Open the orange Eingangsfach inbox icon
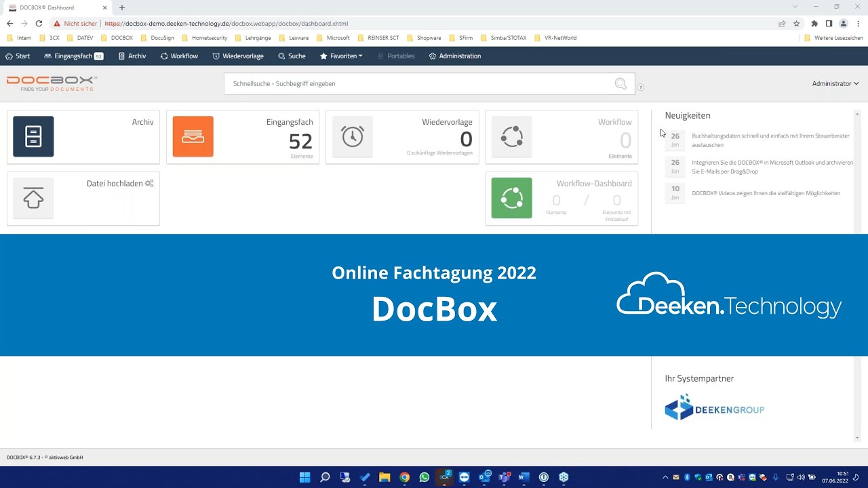Image resolution: width=868 pixels, height=488 pixels. 193,136
